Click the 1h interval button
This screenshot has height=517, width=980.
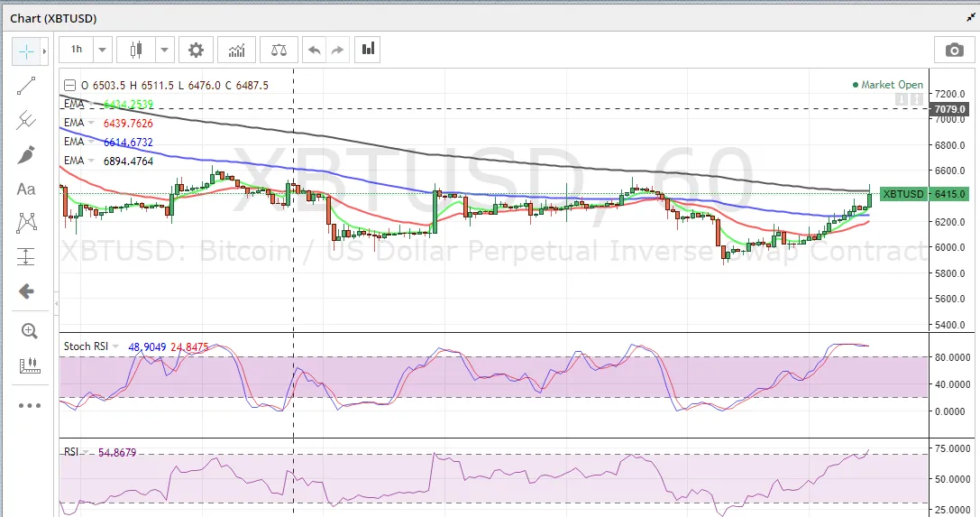point(77,50)
